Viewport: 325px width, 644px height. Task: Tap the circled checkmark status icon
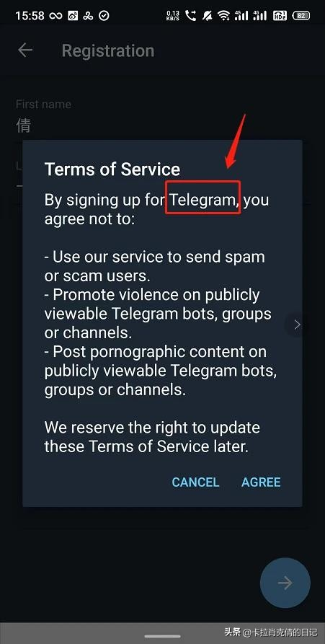click(x=104, y=16)
